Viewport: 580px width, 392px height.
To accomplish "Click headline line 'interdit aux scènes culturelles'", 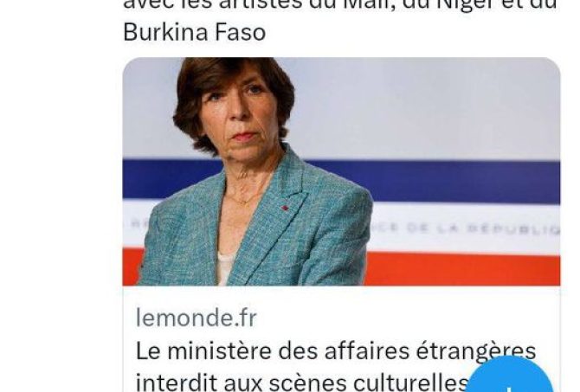I will coord(302,382).
